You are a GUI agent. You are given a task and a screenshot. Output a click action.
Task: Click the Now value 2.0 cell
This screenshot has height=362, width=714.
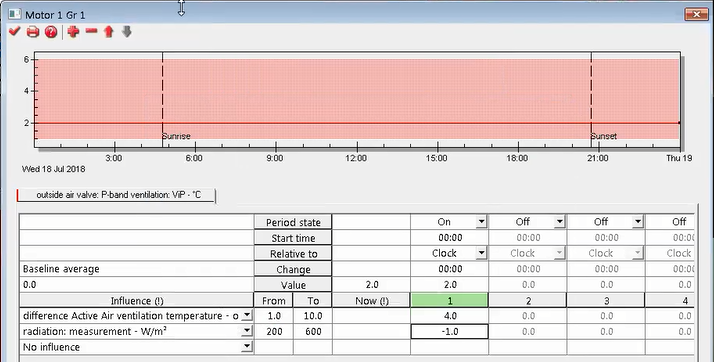coord(372,285)
